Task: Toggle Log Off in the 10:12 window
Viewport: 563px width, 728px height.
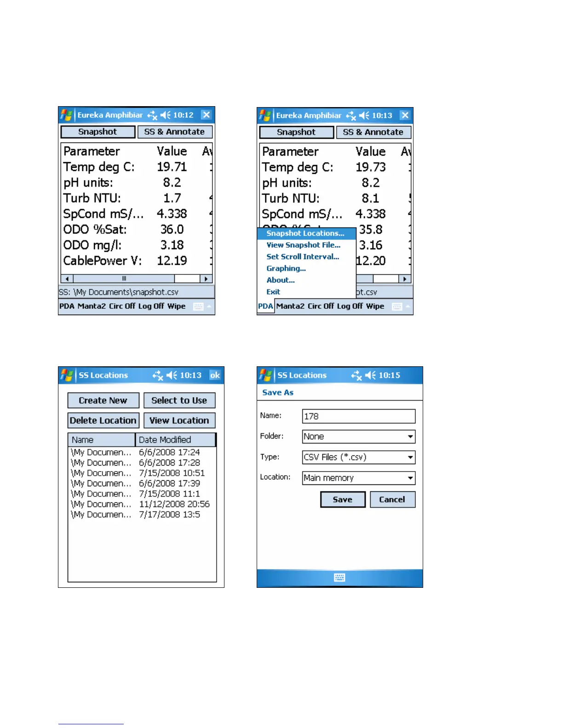Action: (x=151, y=307)
